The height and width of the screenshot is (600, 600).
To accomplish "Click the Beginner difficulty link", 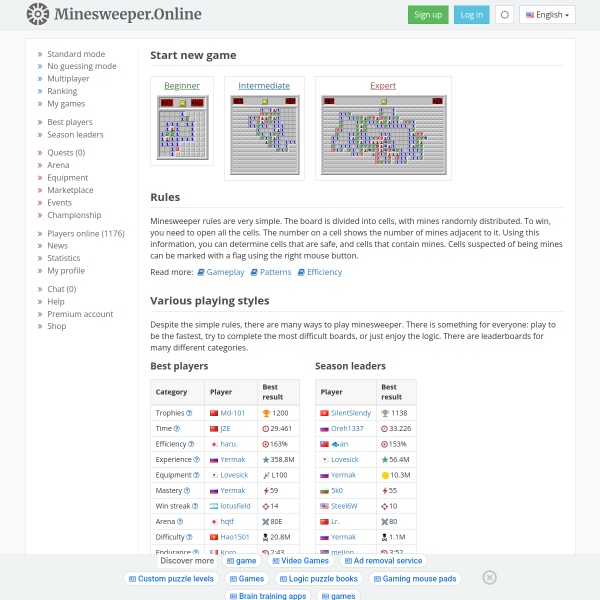I will 182,85.
